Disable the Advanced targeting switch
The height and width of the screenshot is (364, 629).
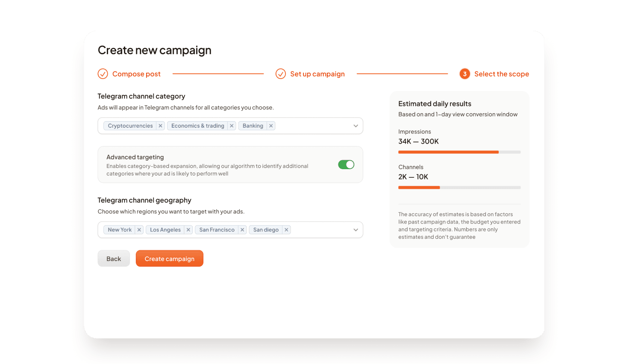[346, 164]
